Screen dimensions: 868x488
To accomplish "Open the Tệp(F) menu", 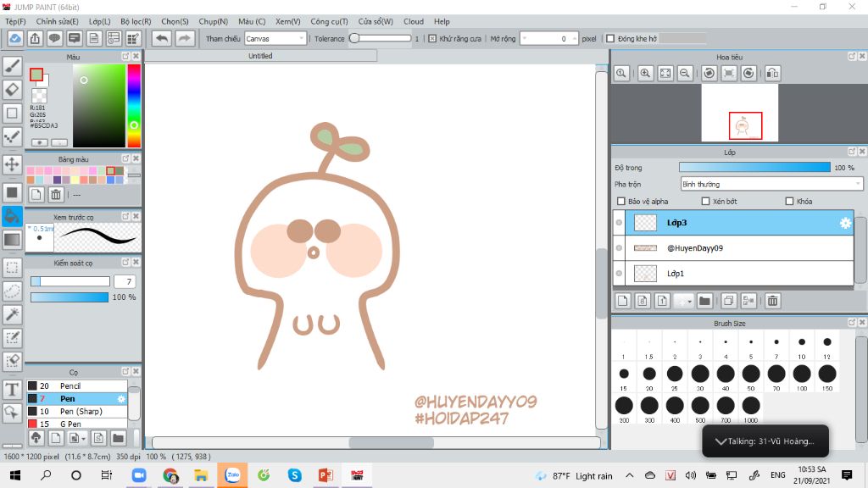I will click(15, 21).
